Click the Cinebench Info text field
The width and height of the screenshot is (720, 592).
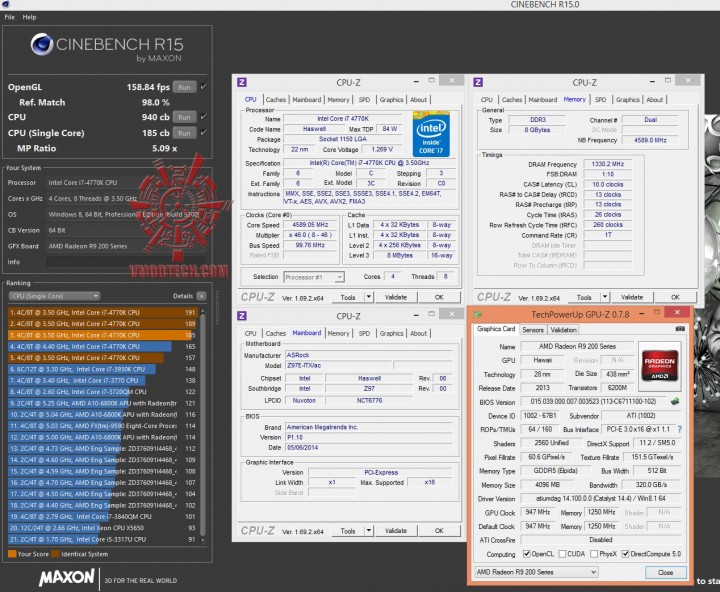point(126,262)
